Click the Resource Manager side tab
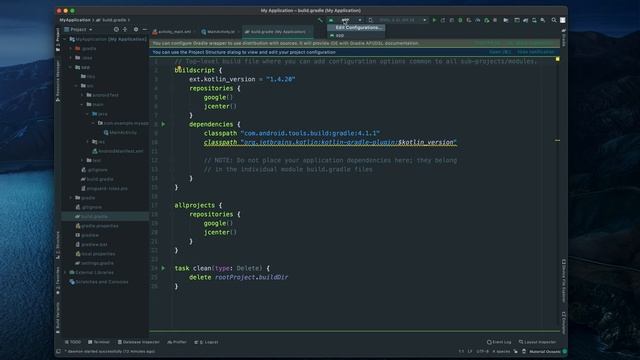This screenshot has height=360, width=640. click(58, 81)
